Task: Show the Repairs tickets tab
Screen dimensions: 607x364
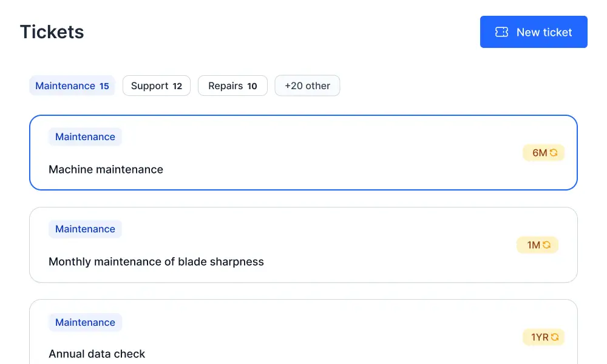Action: (232, 86)
